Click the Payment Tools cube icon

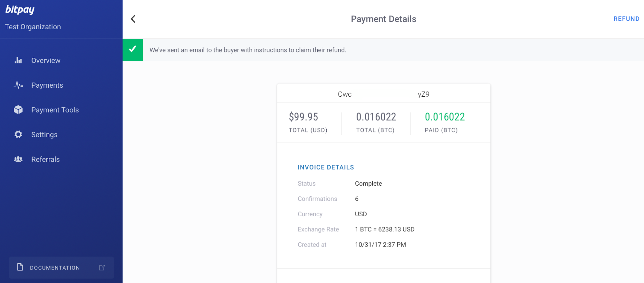click(x=18, y=110)
